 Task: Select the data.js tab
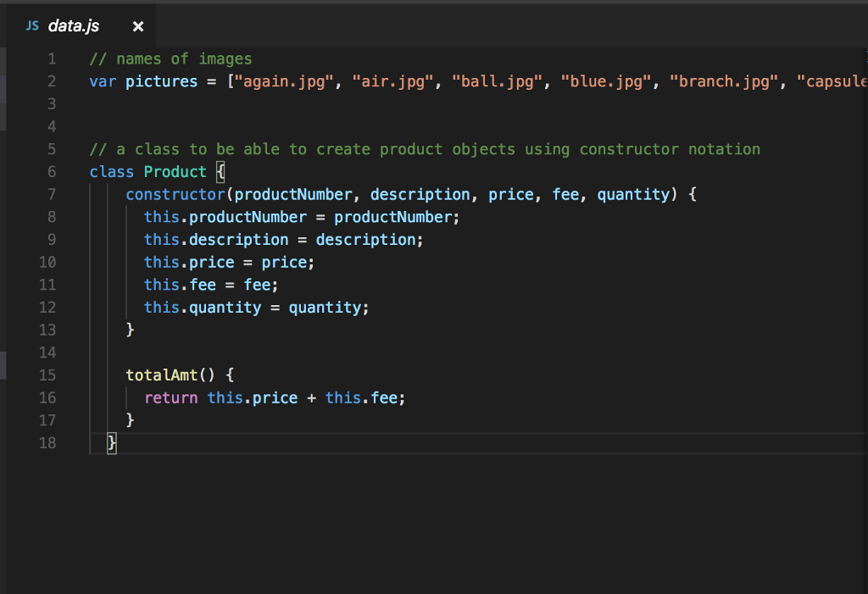click(73, 26)
